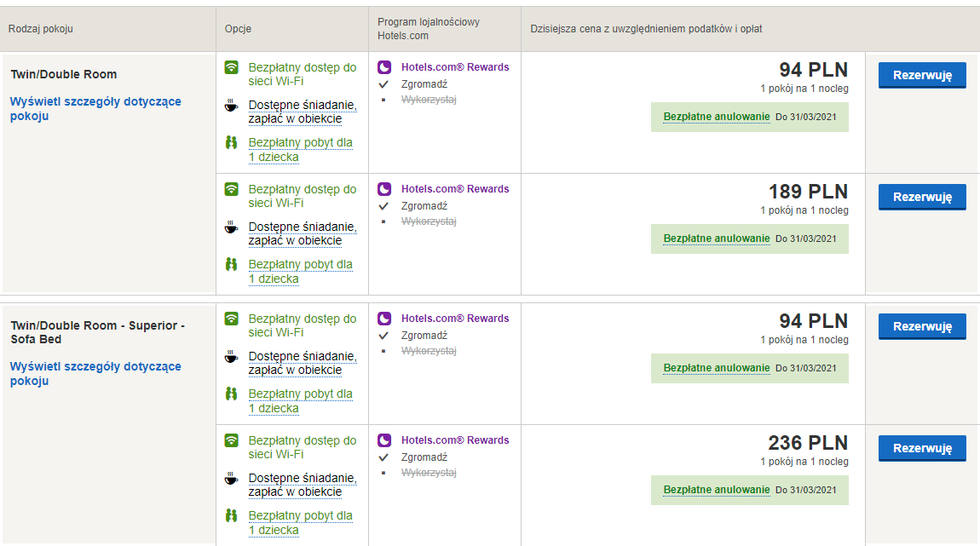Screen dimensions: 980x546
Task: Click the struck-through 'Wykorzystaj' in the 189 PLN offer
Action: click(429, 221)
